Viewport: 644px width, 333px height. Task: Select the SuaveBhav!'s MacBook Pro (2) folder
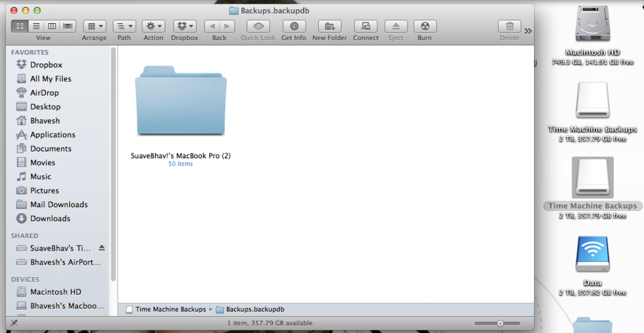pyautogui.click(x=180, y=101)
